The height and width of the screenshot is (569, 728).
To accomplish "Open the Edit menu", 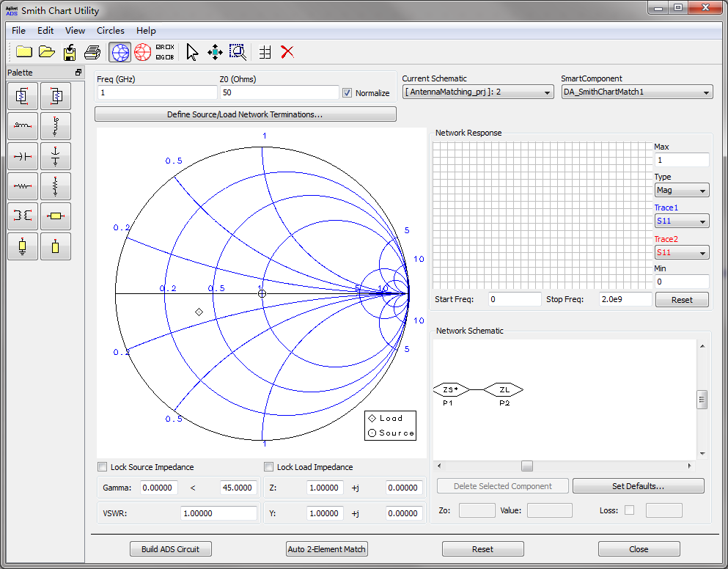I will click(45, 31).
